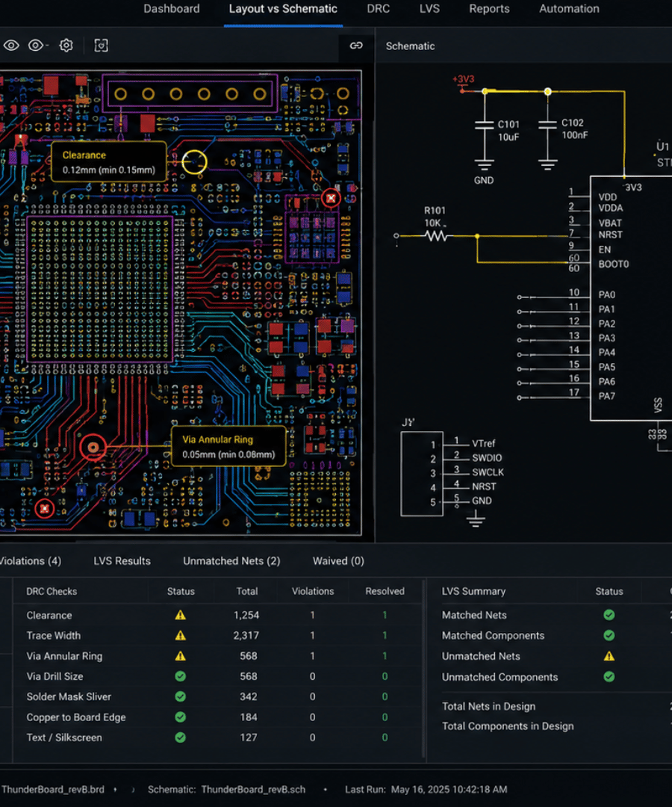The width and height of the screenshot is (672, 807).
Task: Toggle the layout-schematic link icon
Action: point(356,46)
